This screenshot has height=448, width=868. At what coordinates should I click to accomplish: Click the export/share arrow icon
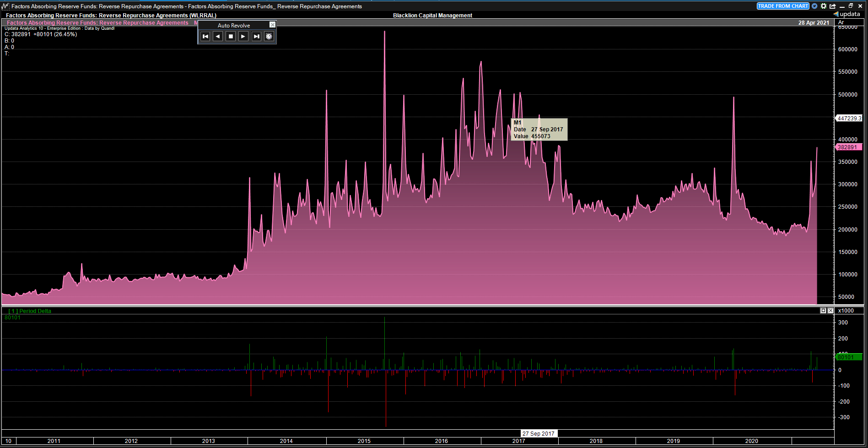pos(833,6)
